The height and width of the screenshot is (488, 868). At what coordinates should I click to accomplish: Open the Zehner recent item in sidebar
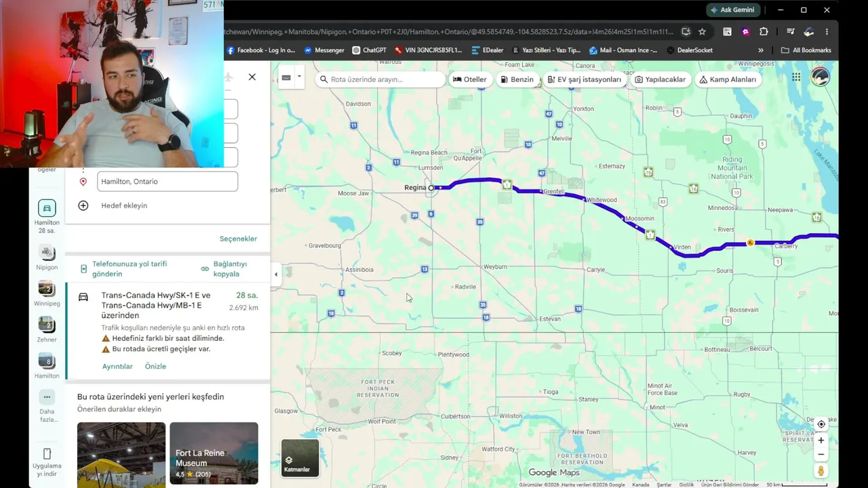(47, 330)
